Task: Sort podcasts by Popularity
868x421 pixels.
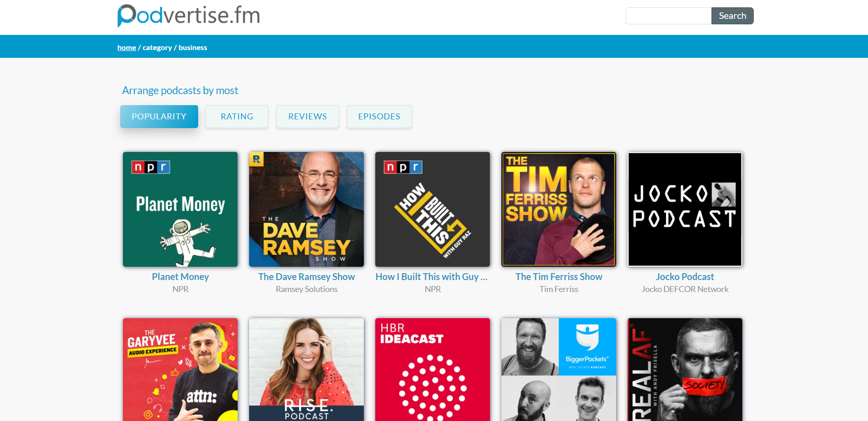Action: [159, 117]
